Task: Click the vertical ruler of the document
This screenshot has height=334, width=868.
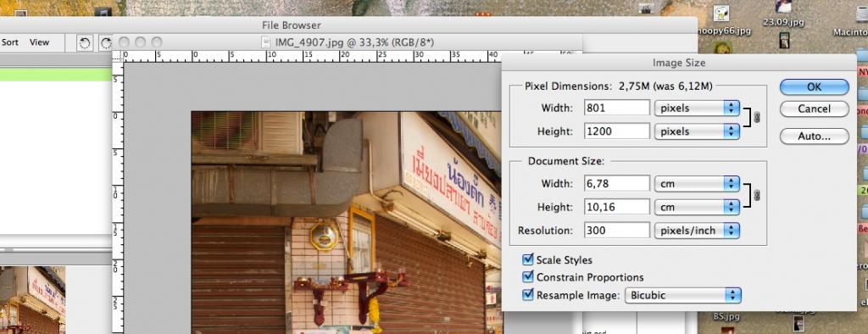Action: 118,198
